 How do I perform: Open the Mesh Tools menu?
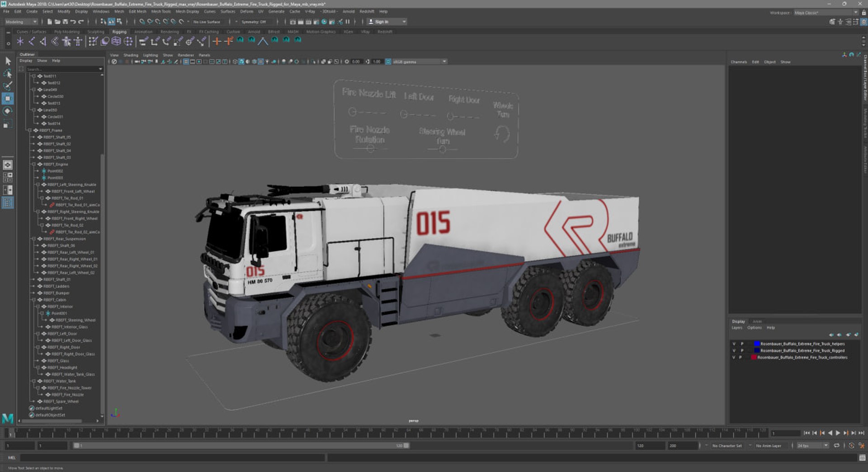160,12
